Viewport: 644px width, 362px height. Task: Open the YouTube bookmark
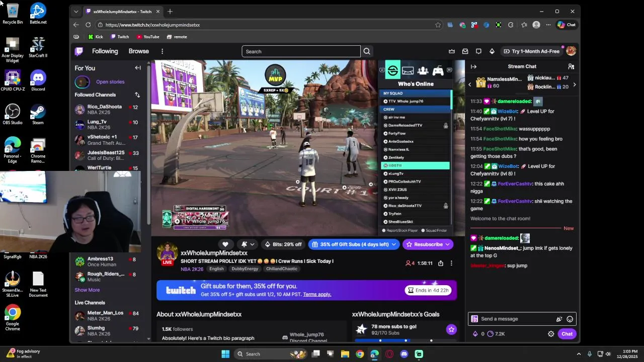click(148, 37)
